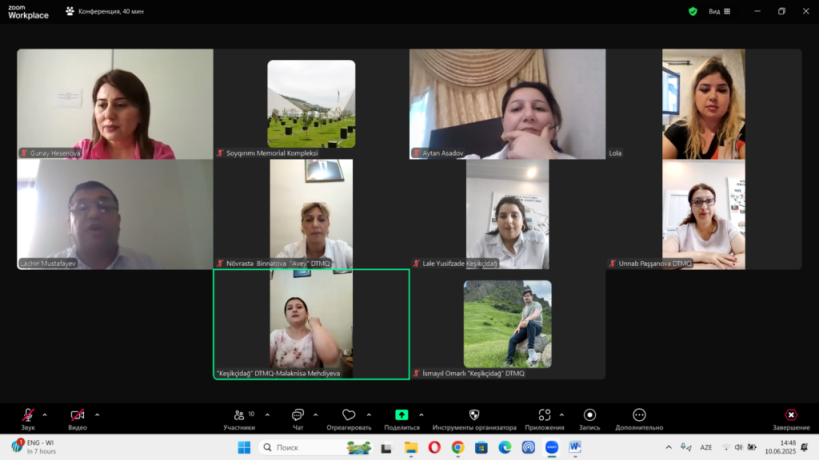Open the Чат chat panel
Viewport: 819px width, 460px height.
tap(297, 415)
